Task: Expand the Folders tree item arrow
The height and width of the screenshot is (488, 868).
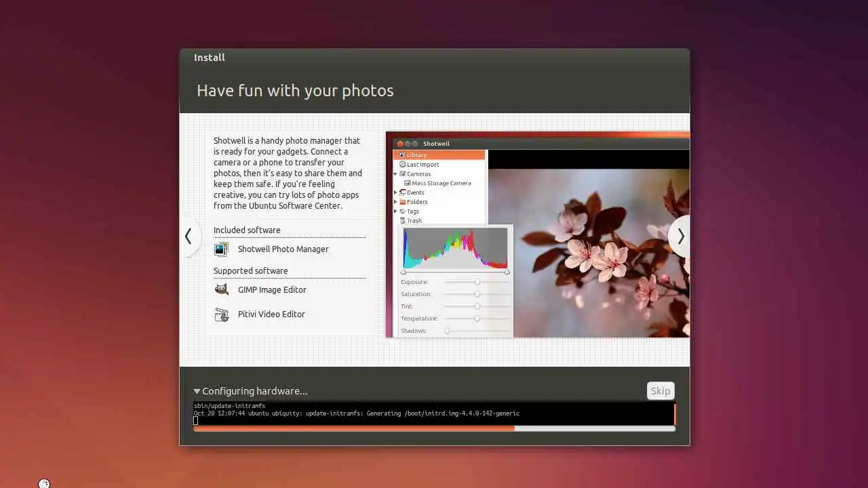Action: click(x=396, y=202)
